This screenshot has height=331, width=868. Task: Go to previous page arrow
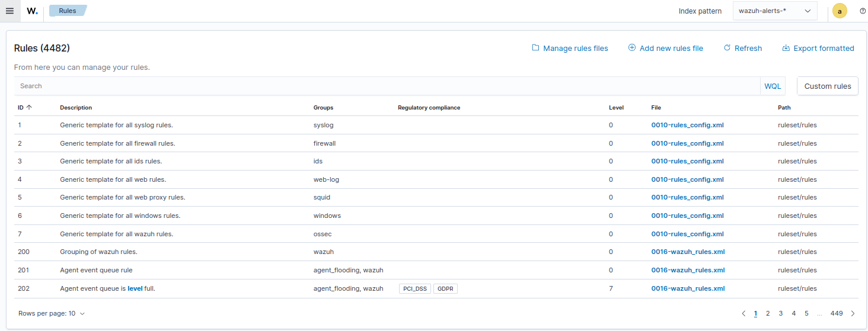pos(743,313)
